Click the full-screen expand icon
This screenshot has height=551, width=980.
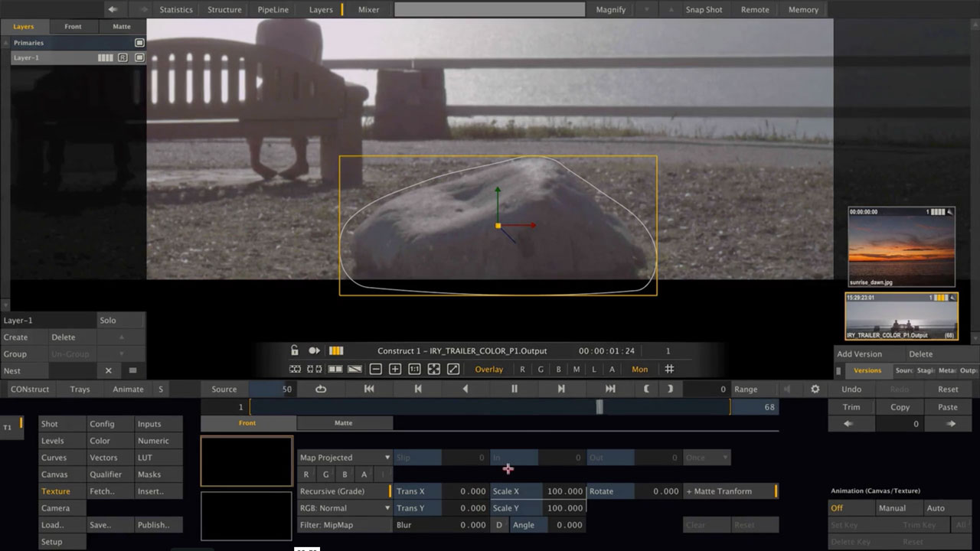(453, 369)
